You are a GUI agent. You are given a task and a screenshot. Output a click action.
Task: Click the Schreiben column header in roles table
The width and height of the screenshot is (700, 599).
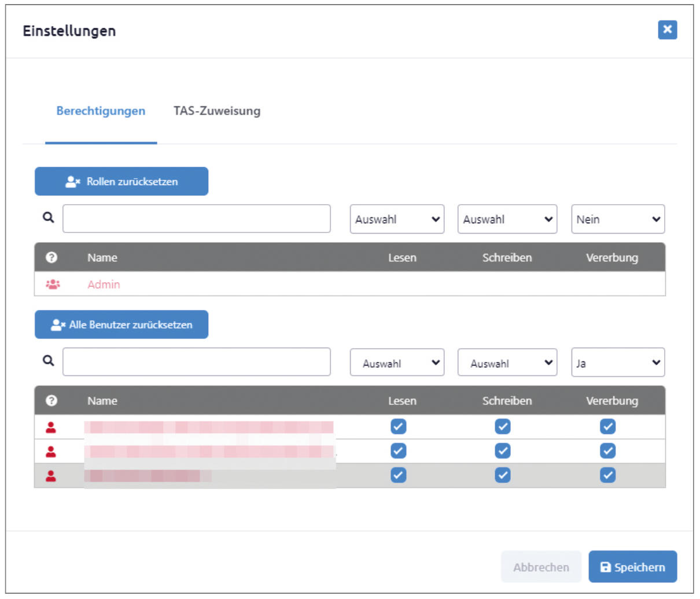507,258
